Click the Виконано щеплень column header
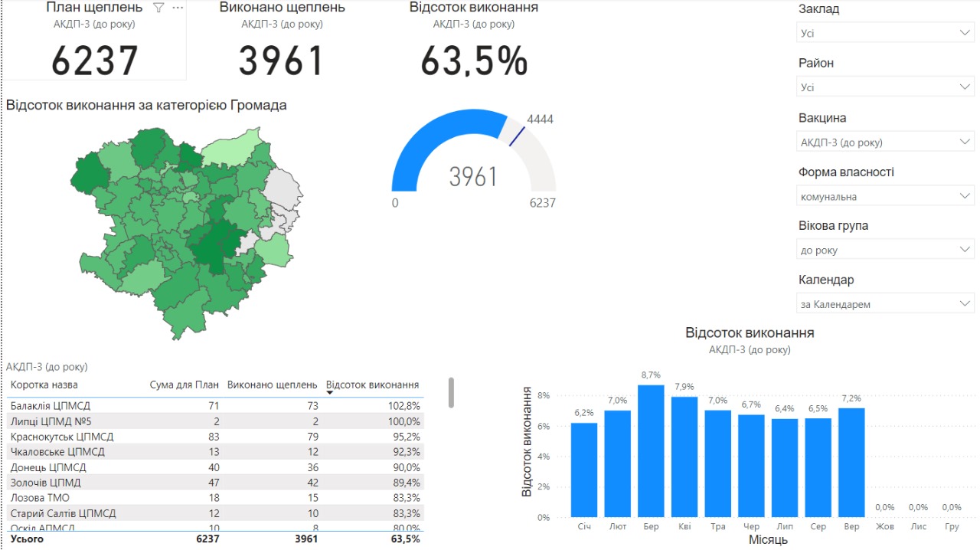The image size is (980, 550). 272,385
